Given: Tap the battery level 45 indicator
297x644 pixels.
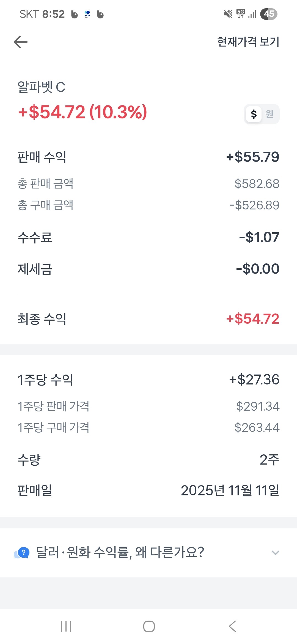Looking at the screenshot, I should click(x=269, y=14).
